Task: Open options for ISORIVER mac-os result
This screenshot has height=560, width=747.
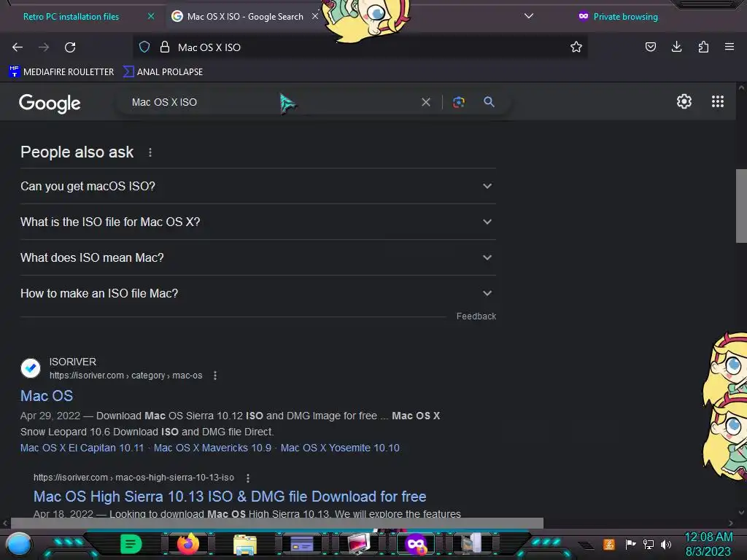Action: point(215,376)
